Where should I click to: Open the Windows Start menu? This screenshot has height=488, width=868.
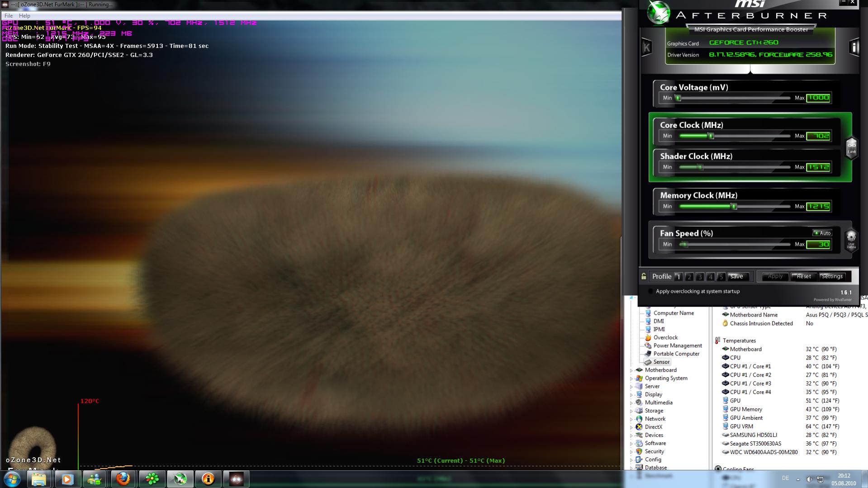pyautogui.click(x=12, y=479)
